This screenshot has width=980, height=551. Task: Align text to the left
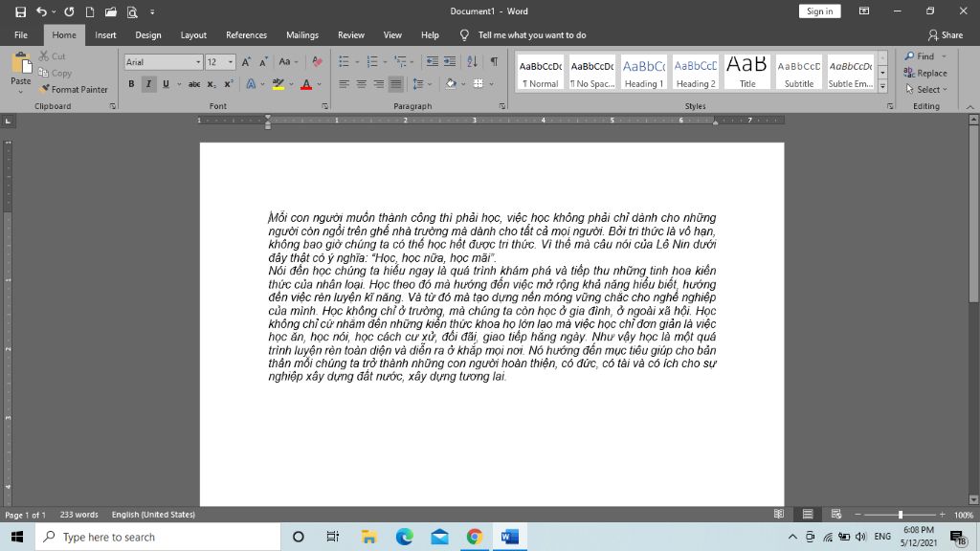pyautogui.click(x=344, y=84)
